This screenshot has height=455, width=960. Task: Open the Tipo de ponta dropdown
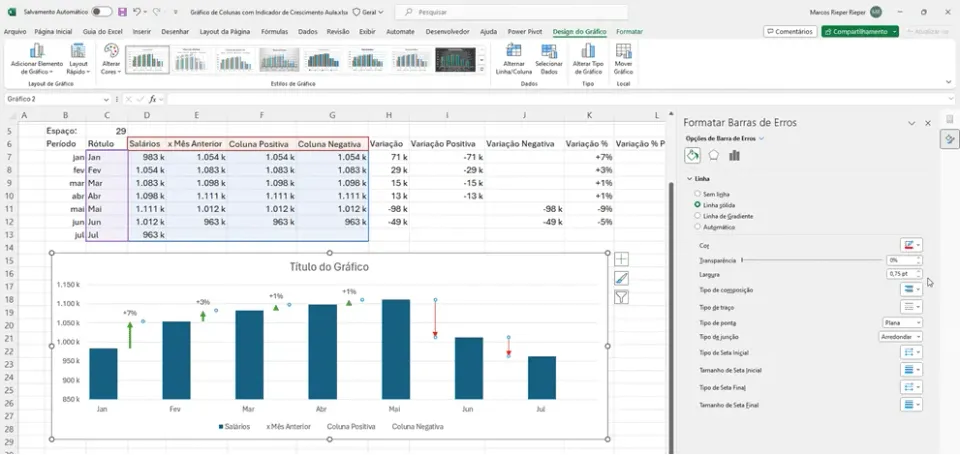(901, 323)
